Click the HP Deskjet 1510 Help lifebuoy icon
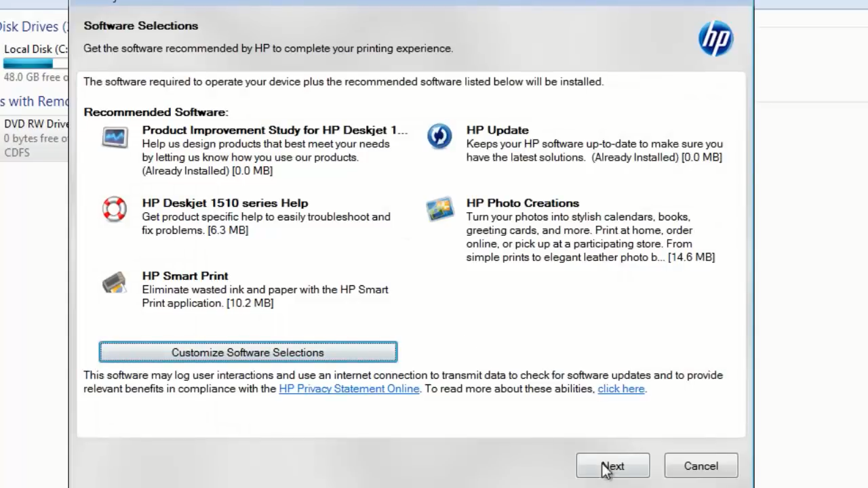The image size is (868, 488). click(x=115, y=209)
